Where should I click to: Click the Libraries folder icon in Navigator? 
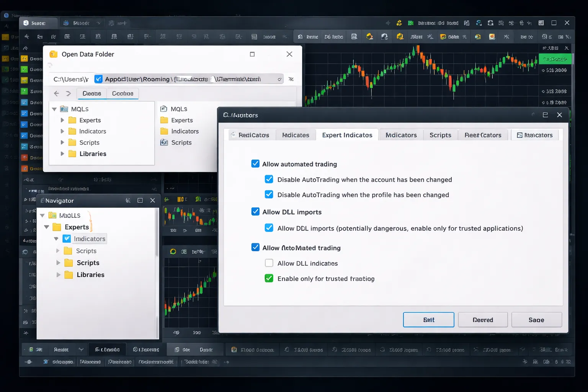69,274
